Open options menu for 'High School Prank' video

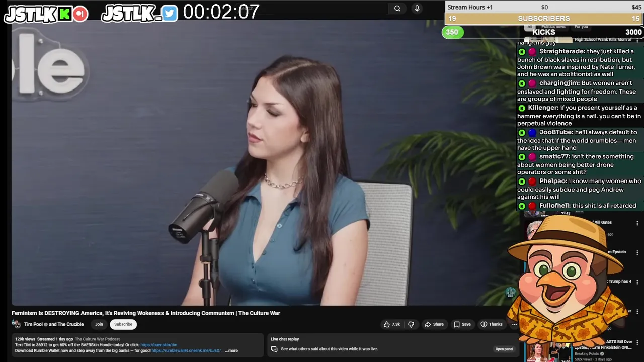pyautogui.click(x=637, y=40)
